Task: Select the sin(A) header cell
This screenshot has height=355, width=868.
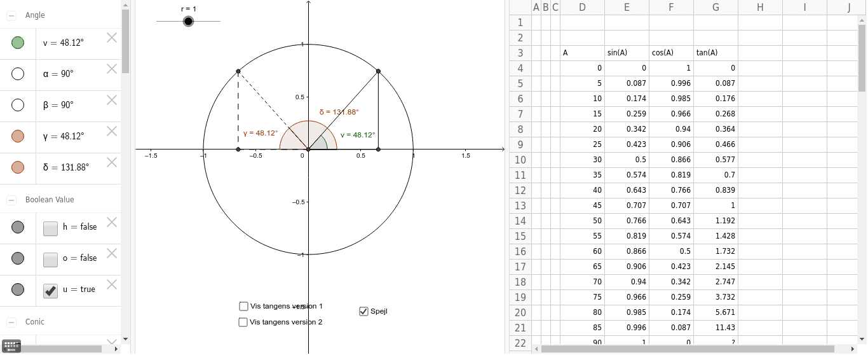Action: [627, 53]
